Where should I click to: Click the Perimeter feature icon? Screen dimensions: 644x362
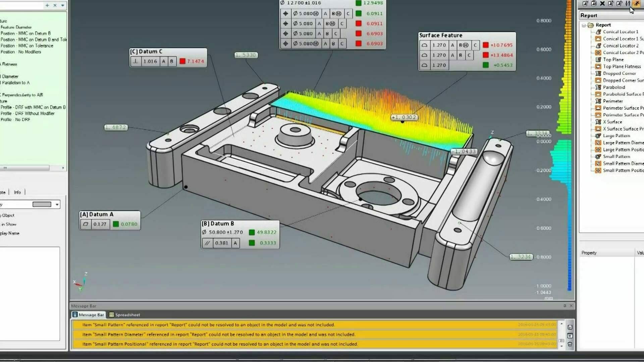[x=598, y=101]
